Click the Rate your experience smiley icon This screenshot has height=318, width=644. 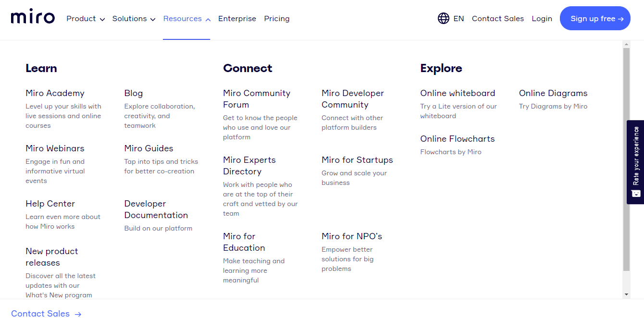pos(636,194)
